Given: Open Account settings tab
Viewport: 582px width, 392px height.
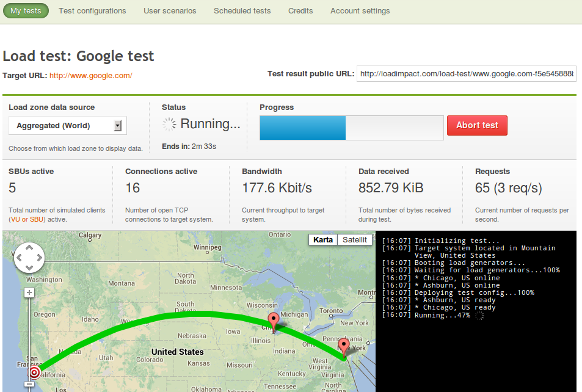Looking at the screenshot, I should [360, 11].
